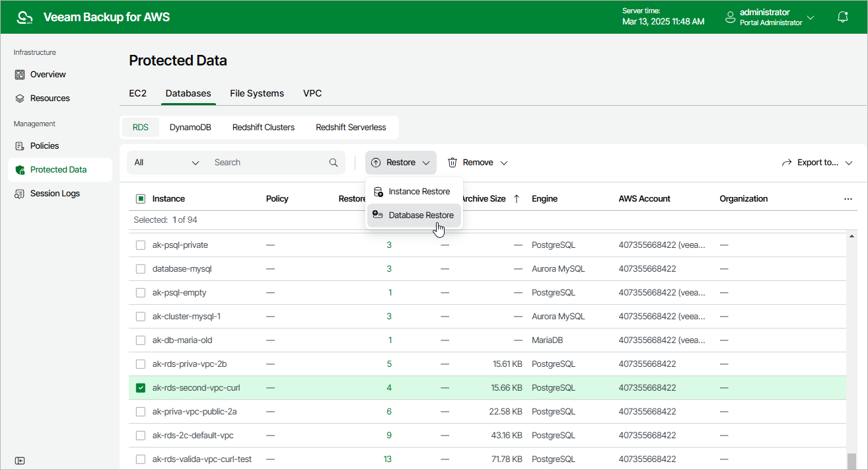Choose Database Restore from the menu
This screenshot has height=470, width=868.
click(x=414, y=215)
